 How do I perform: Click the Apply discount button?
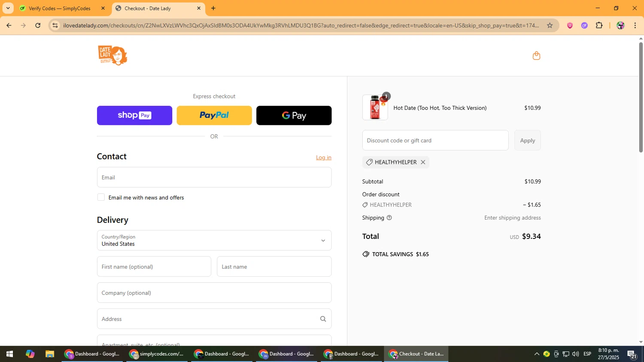528,140
